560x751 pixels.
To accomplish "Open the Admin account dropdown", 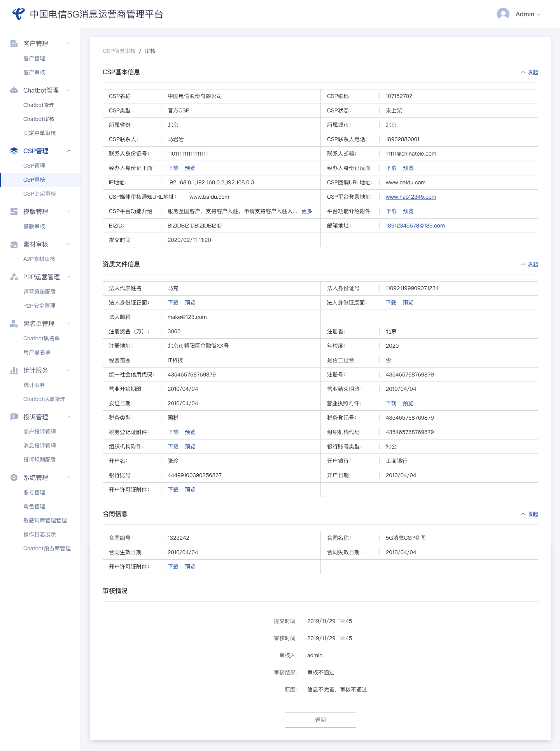I will [528, 14].
